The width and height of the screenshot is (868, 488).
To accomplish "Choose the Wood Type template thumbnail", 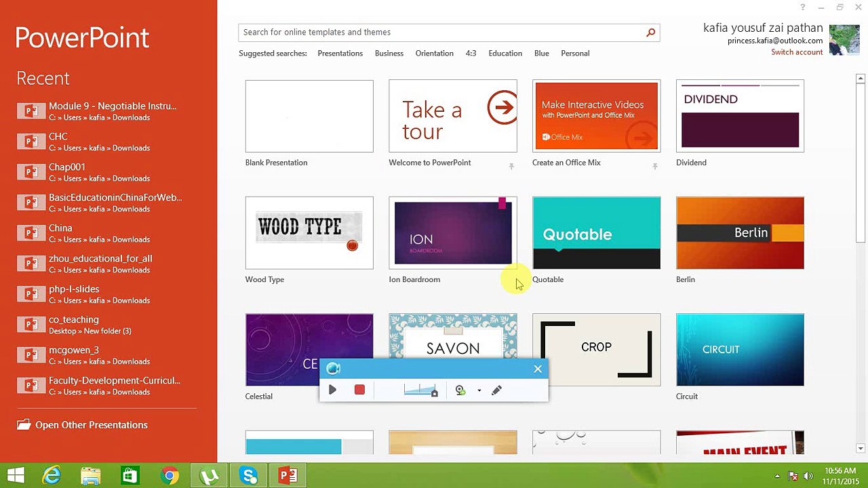I will pyautogui.click(x=309, y=233).
